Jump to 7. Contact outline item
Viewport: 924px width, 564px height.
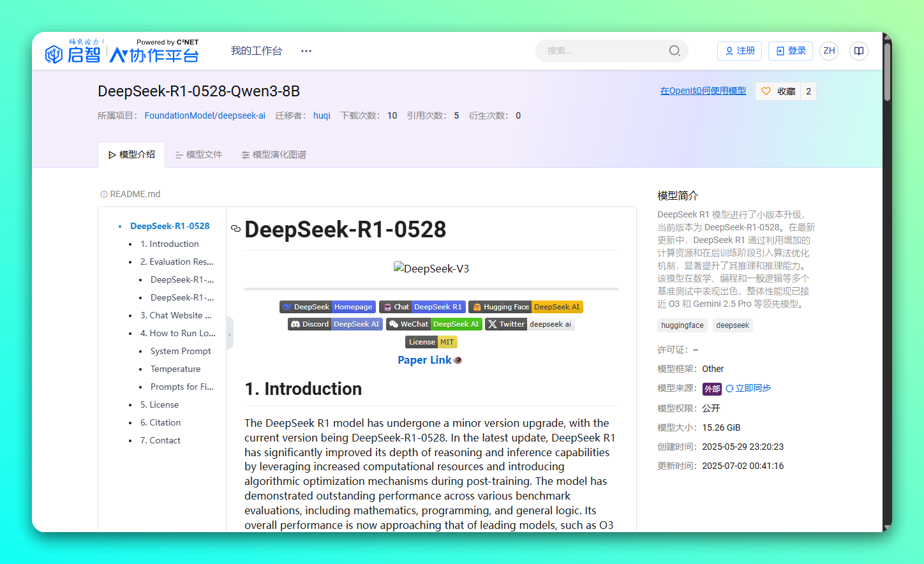(160, 440)
